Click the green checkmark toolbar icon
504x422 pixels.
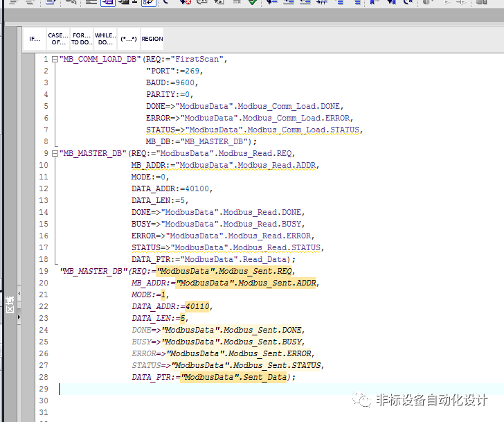[253, 3]
